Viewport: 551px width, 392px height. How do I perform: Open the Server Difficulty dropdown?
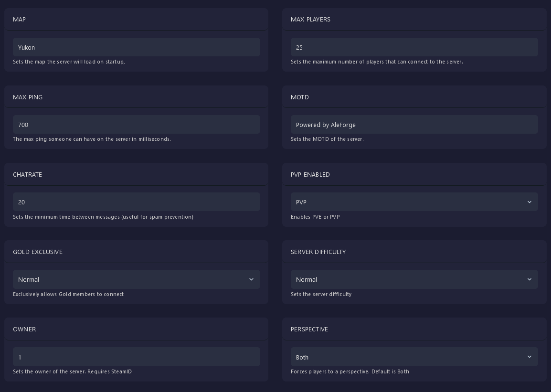click(x=414, y=279)
